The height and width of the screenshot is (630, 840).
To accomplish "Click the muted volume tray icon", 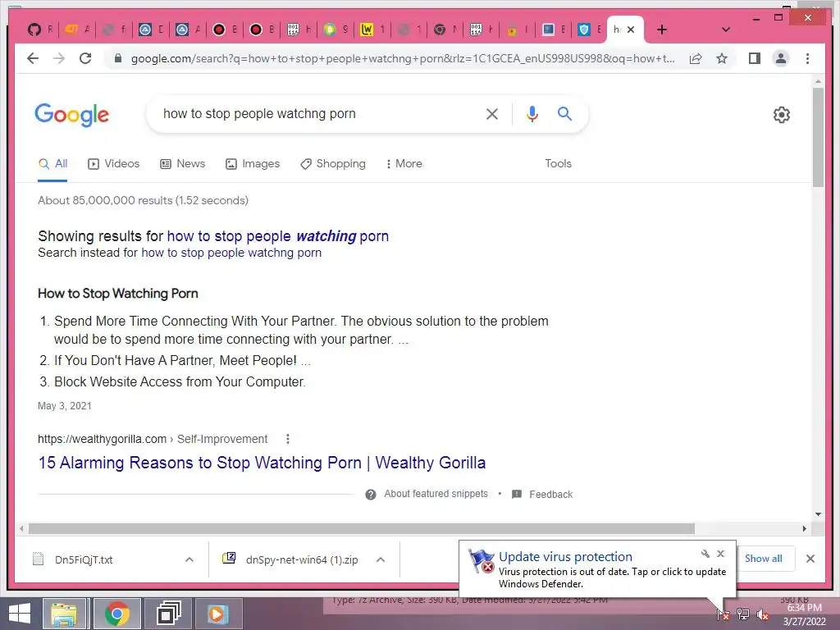I will [762, 614].
